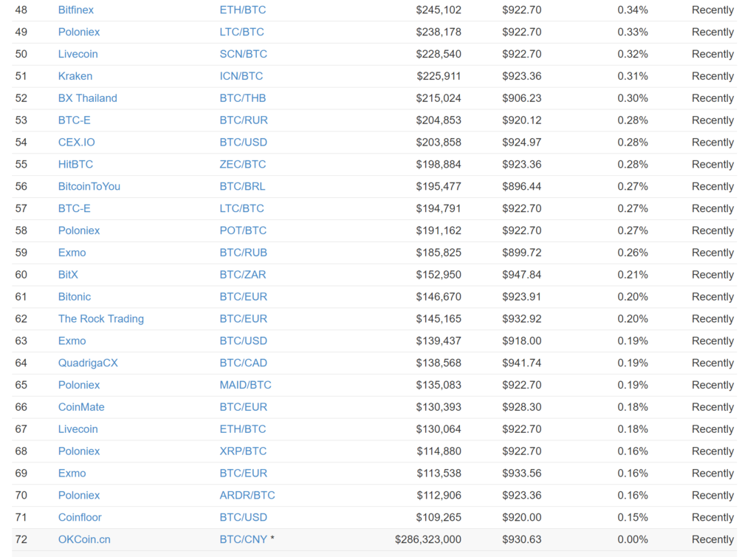
Task: Select the ICN/BTC trading pair
Action: click(x=241, y=76)
